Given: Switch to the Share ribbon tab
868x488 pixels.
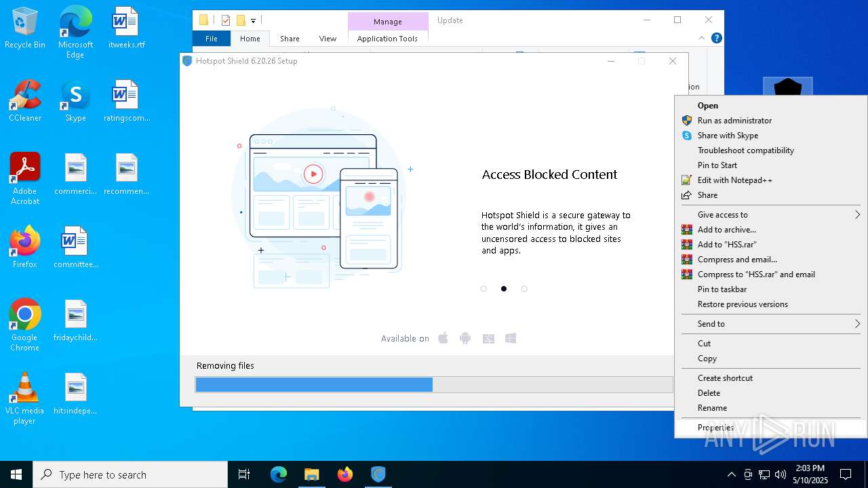Looking at the screenshot, I should click(290, 39).
